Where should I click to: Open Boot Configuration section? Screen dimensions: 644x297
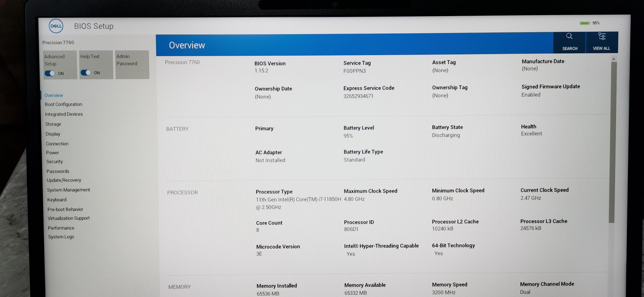(64, 104)
